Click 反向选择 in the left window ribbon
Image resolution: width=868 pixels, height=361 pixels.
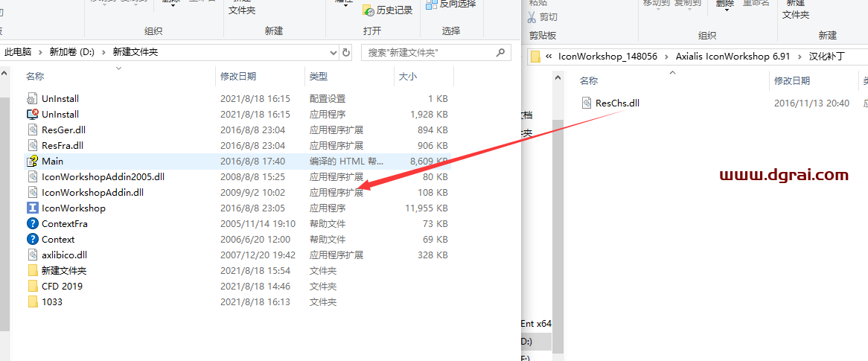[451, 4]
